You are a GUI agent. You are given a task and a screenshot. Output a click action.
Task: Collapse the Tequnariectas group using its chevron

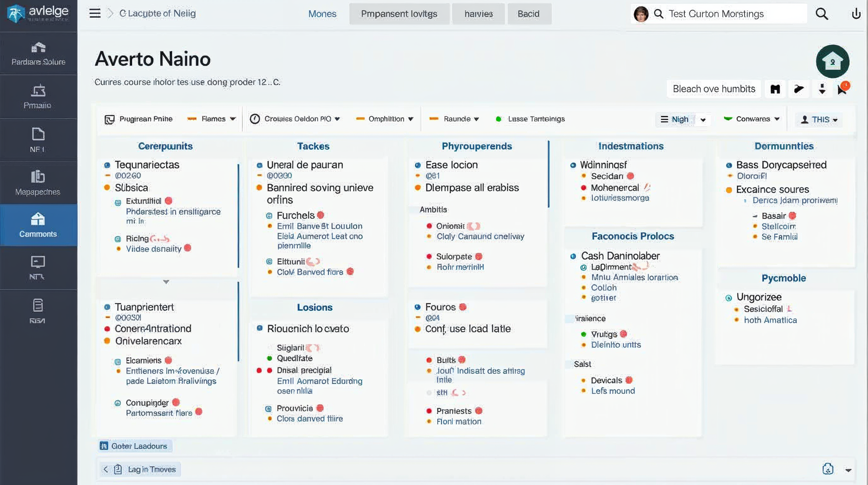click(166, 282)
